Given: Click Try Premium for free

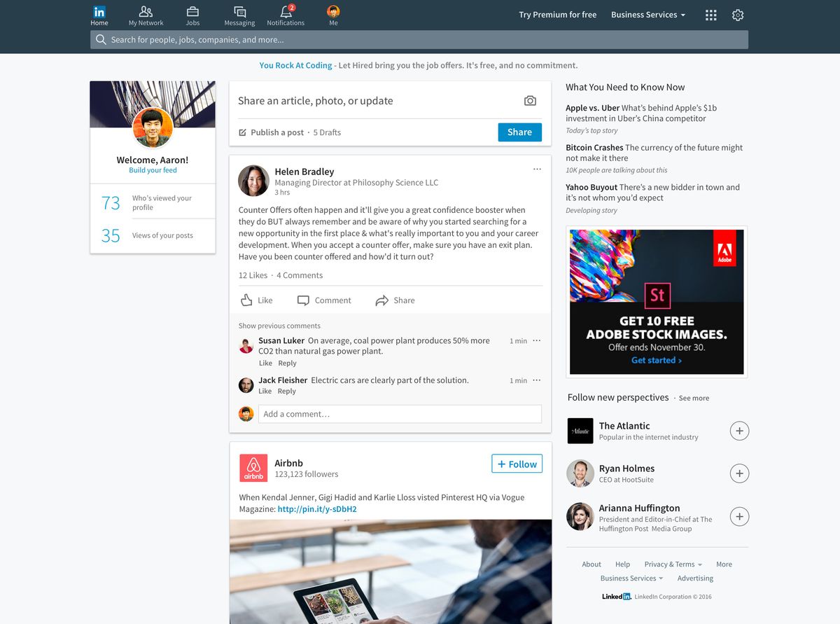Looking at the screenshot, I should coord(558,15).
